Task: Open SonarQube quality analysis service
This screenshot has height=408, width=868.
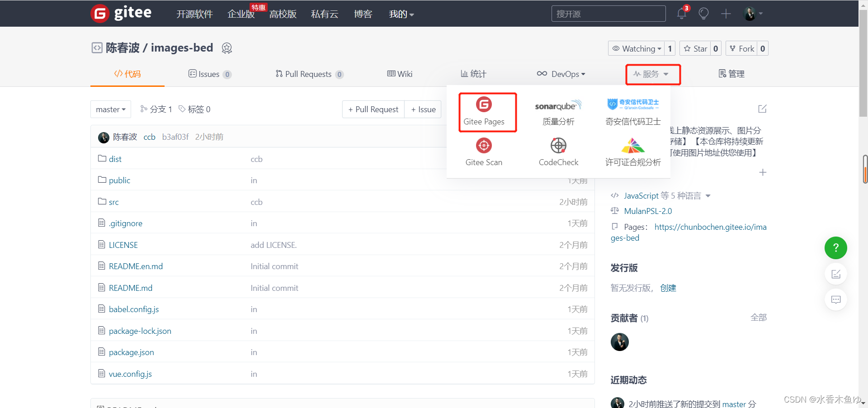Action: click(x=558, y=113)
